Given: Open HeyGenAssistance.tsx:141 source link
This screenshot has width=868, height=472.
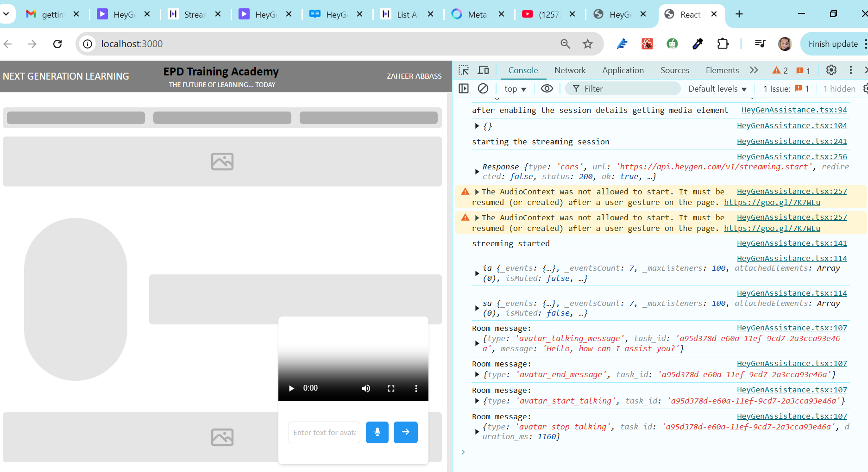Looking at the screenshot, I should tap(792, 243).
